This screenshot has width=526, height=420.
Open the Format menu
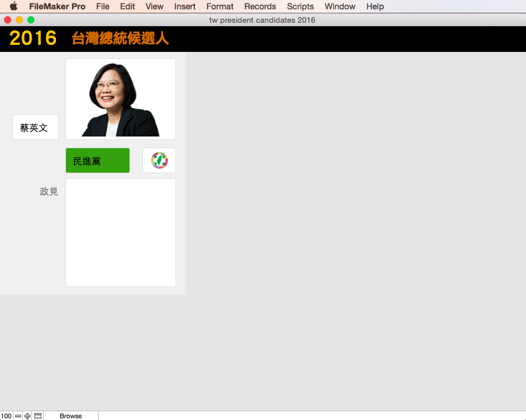click(220, 6)
